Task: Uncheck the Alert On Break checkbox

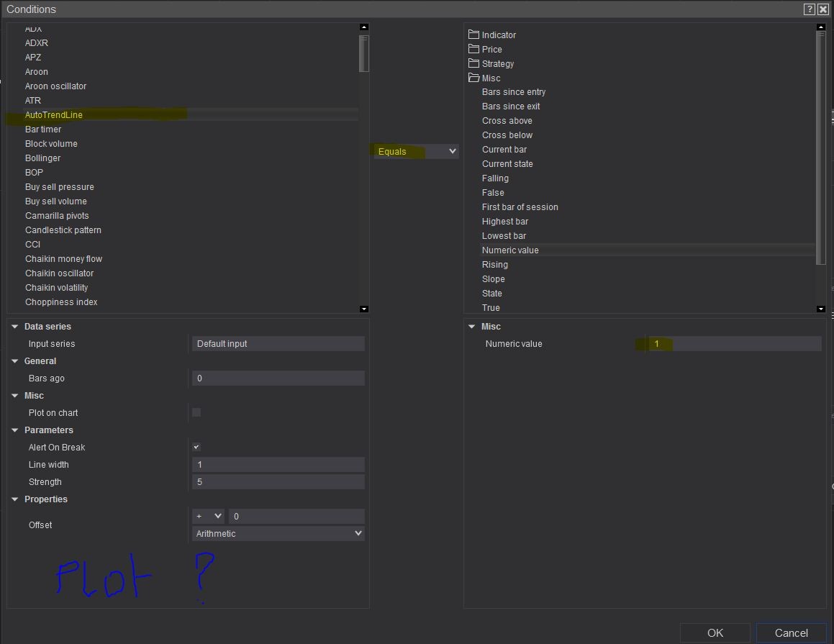Action: click(x=196, y=448)
